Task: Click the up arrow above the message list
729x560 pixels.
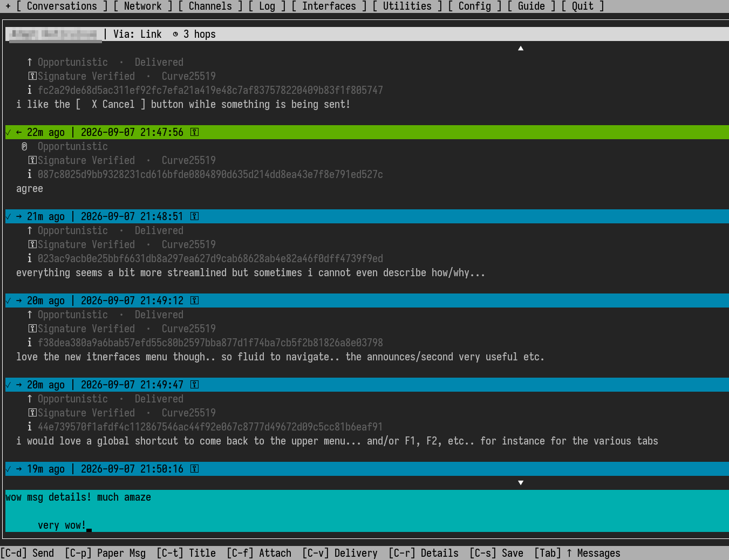Action: click(x=521, y=48)
